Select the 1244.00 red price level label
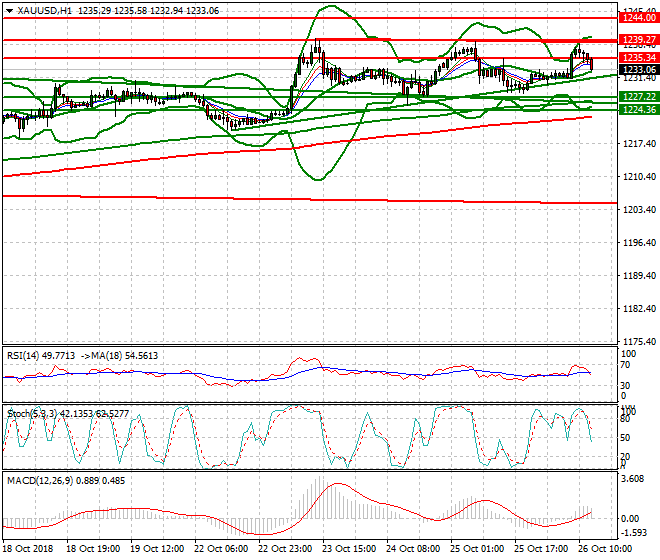This screenshot has height=560, width=660. click(639, 18)
